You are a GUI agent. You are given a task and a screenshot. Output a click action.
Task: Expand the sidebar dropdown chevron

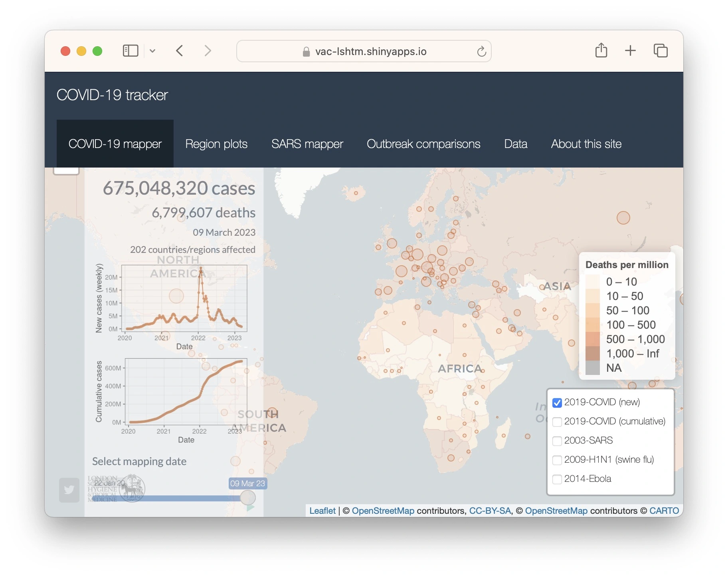tap(152, 51)
